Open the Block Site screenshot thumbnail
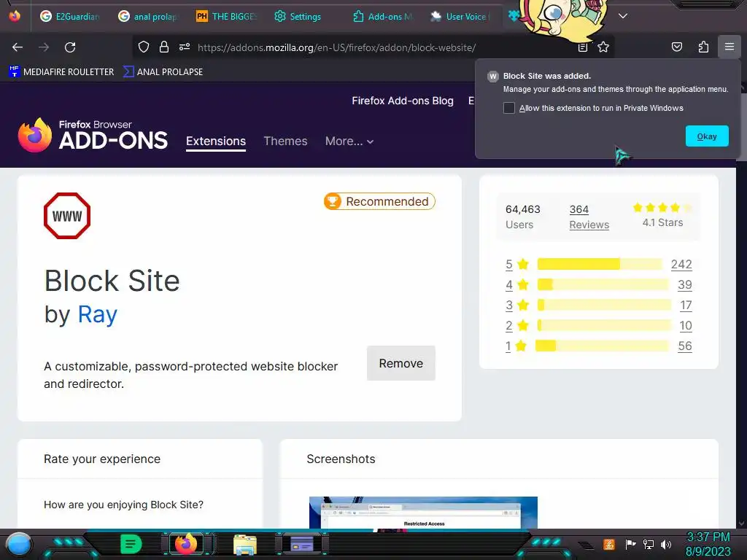Screen dimensions: 747x560 pos(423,513)
